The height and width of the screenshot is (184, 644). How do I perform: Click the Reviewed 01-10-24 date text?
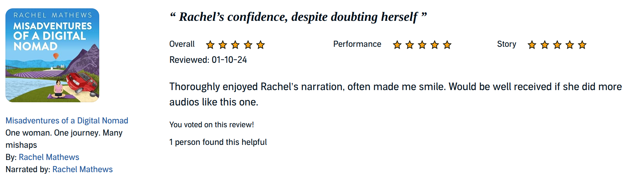208,60
